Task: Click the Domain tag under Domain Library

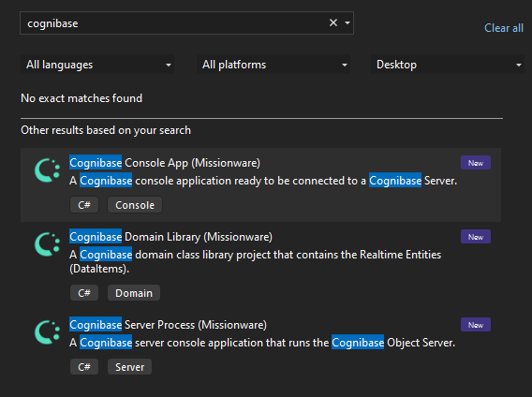Action: 134,293
